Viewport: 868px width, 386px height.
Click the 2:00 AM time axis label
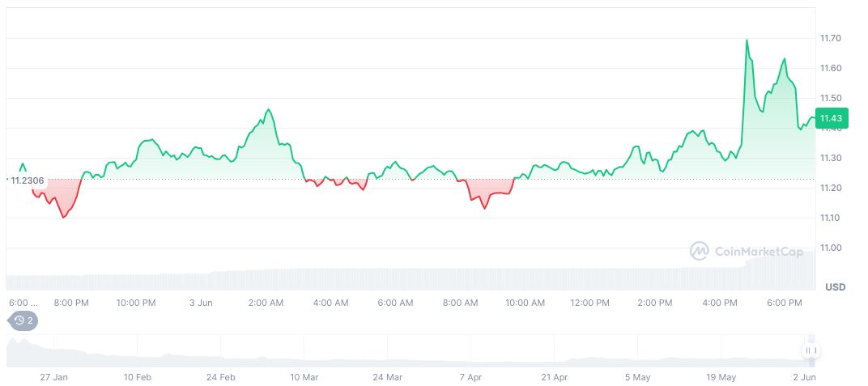(266, 303)
